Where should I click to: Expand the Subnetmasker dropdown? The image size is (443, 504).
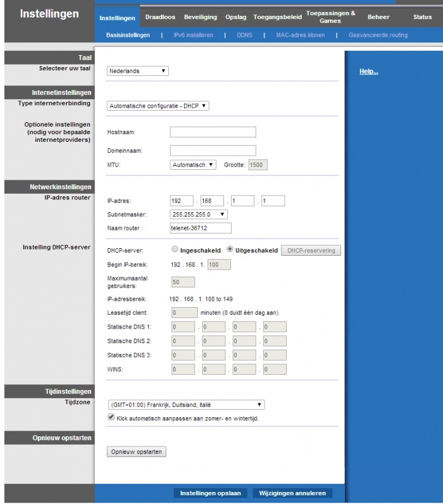tap(199, 214)
